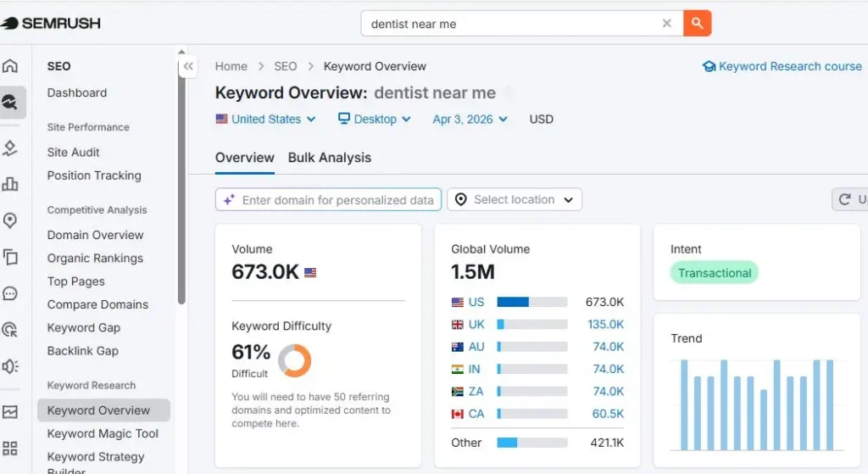Click the IN country link in Global Volume
The height and width of the screenshot is (474, 868).
tap(475, 369)
